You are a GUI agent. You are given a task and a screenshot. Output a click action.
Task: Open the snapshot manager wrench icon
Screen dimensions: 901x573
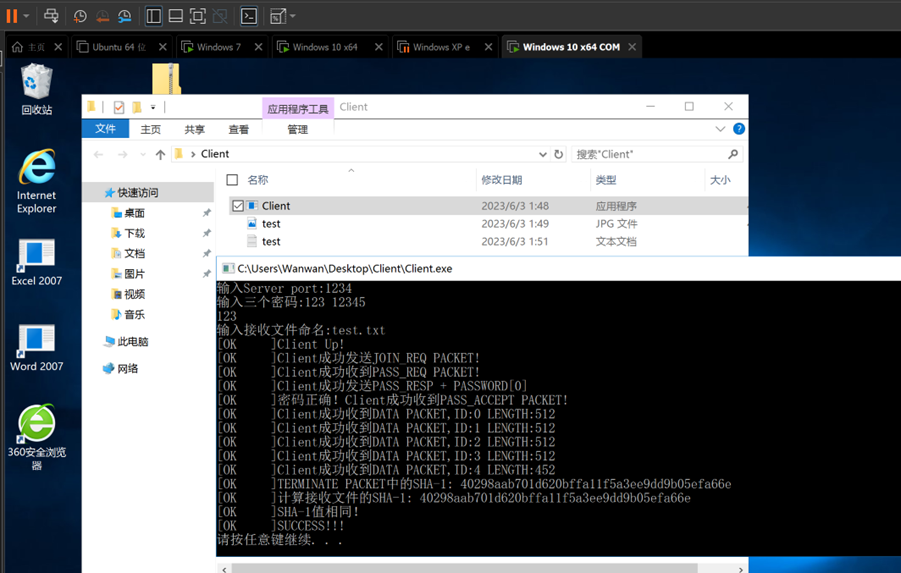[x=125, y=16]
